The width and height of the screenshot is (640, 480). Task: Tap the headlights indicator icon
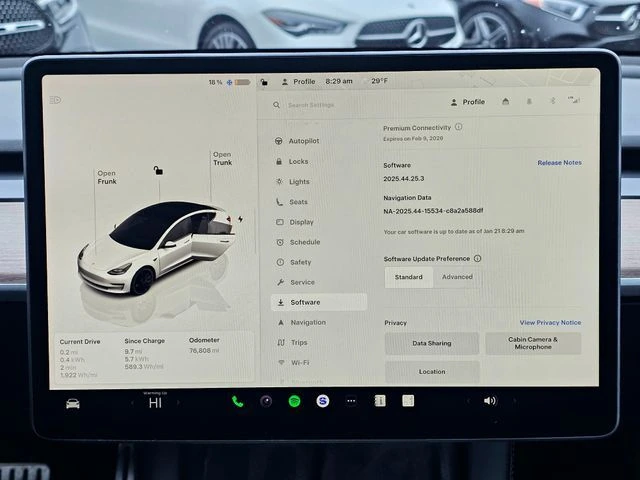pyautogui.click(x=55, y=99)
